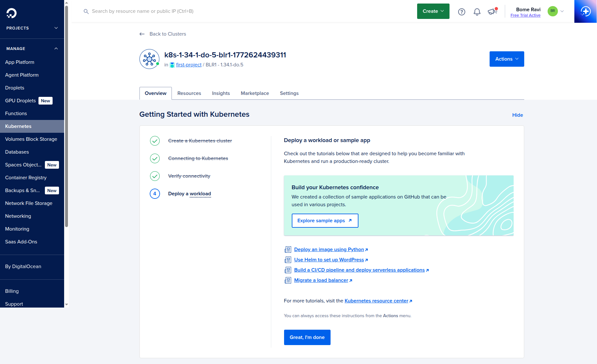Screen dimensions: 597x364
Task: Click the DigitalOcean logo icon
Action: coord(12,13)
